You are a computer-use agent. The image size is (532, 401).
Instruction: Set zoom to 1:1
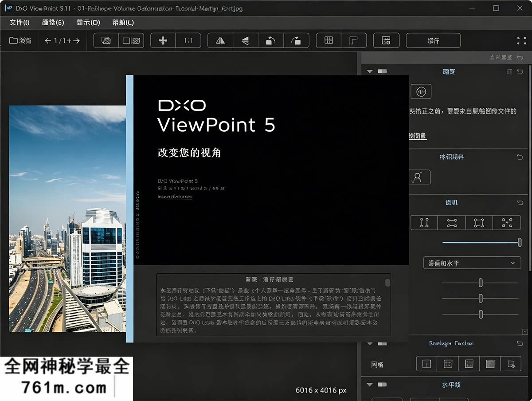(x=188, y=40)
